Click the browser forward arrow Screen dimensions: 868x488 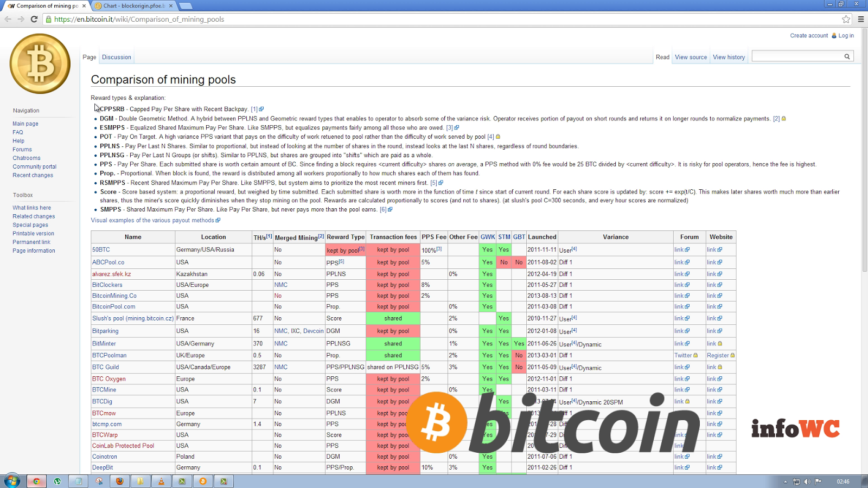coord(21,19)
